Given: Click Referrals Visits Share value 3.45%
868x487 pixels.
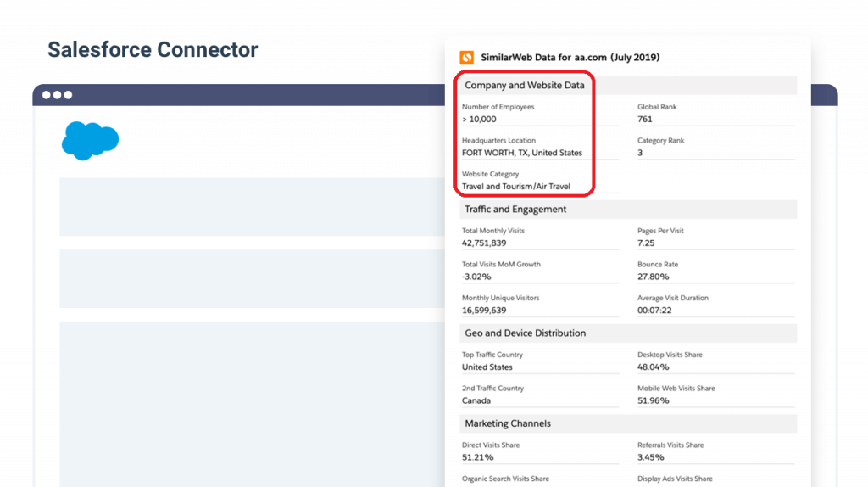Looking at the screenshot, I should point(650,457).
